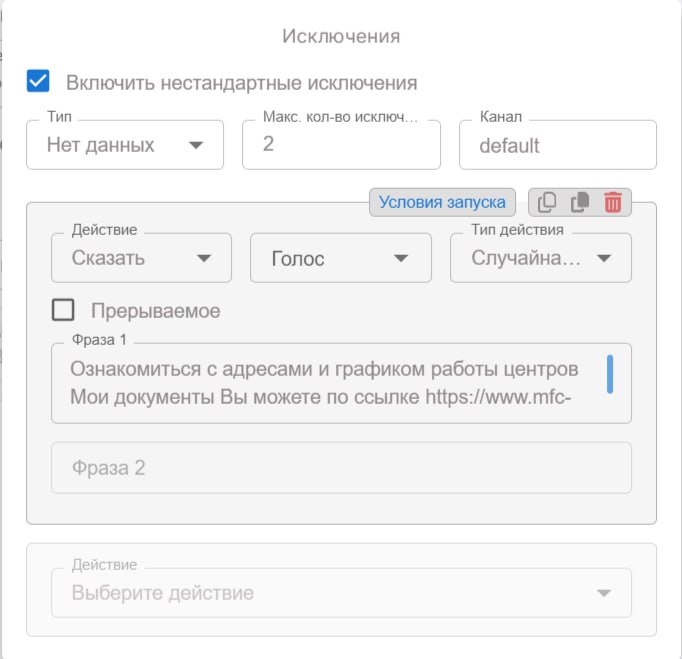Viewport: 682px width, 659px height.
Task: Open the "Тип" dropdown showing Нет данных
Action: 124,146
